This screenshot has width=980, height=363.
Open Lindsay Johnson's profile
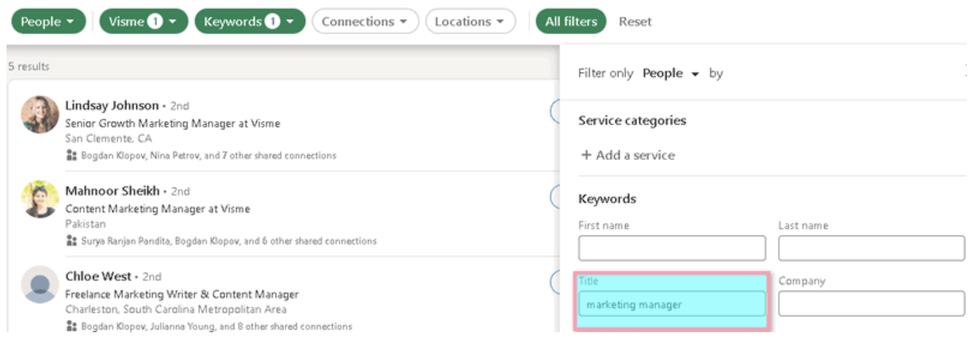[x=112, y=105]
